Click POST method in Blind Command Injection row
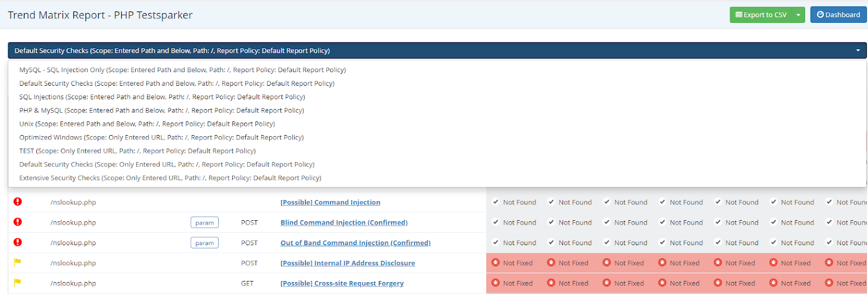Screen dimensions: 868x294 [x=250, y=222]
